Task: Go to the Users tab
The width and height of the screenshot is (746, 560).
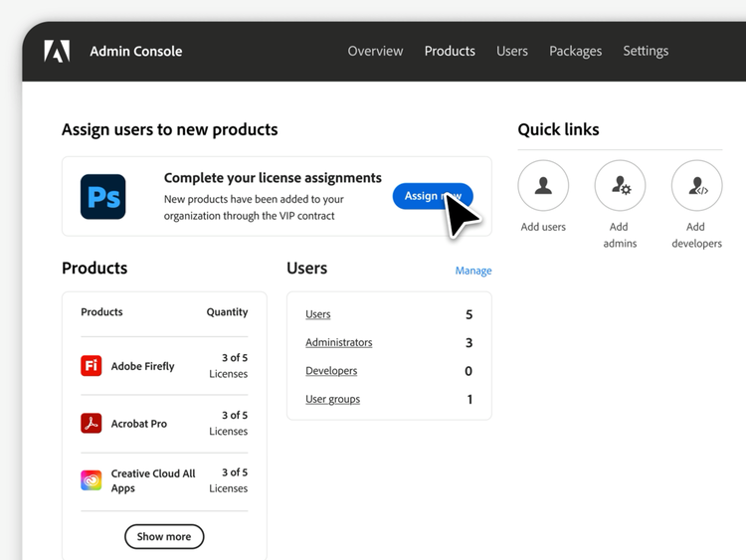Action: [x=512, y=51]
